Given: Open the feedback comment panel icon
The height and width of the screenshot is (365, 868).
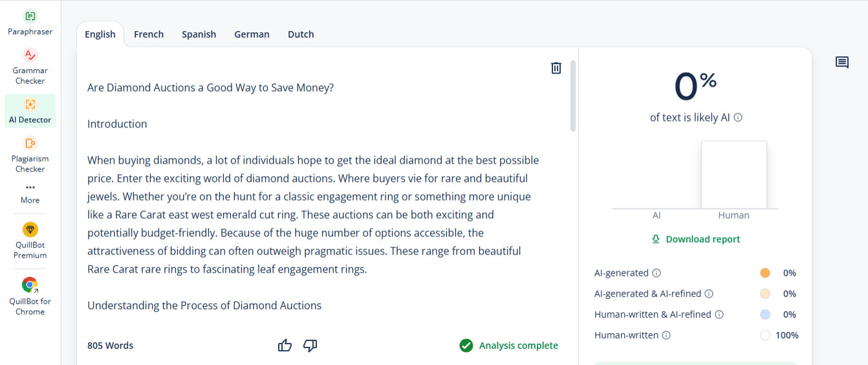Looking at the screenshot, I should pos(841,63).
